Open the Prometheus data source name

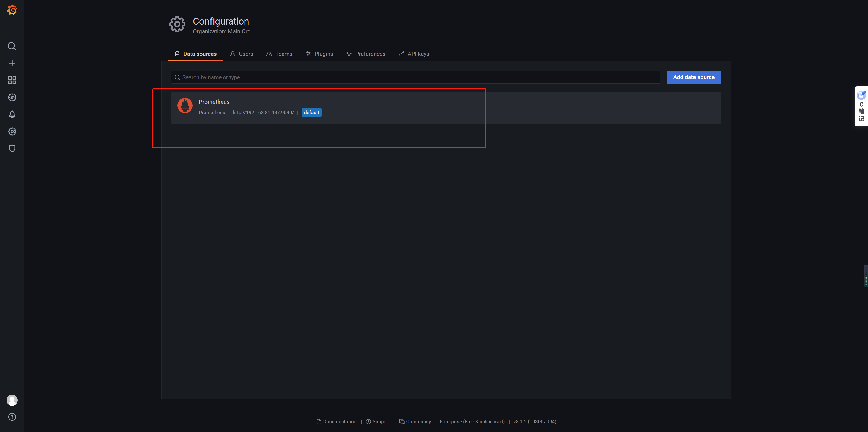click(x=214, y=102)
